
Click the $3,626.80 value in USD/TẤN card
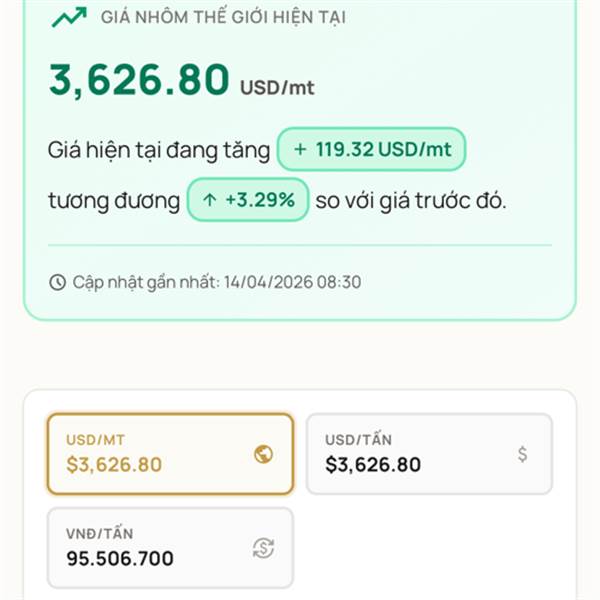373,465
